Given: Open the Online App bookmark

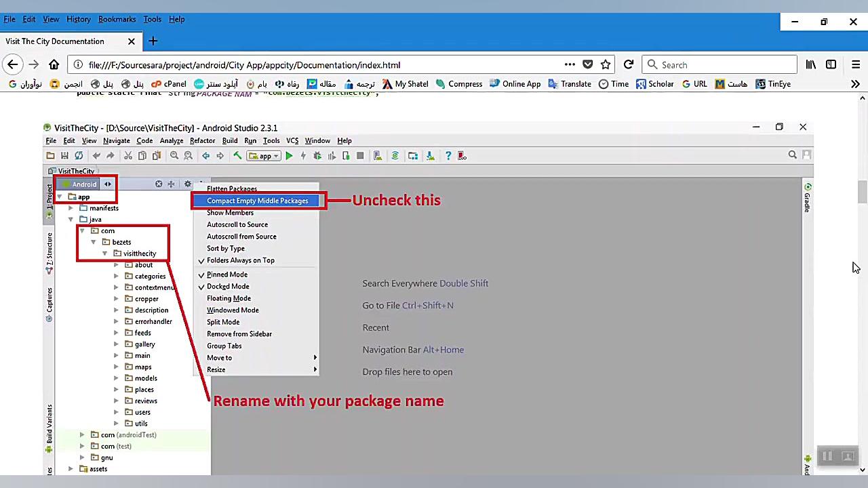Looking at the screenshot, I should tap(514, 84).
